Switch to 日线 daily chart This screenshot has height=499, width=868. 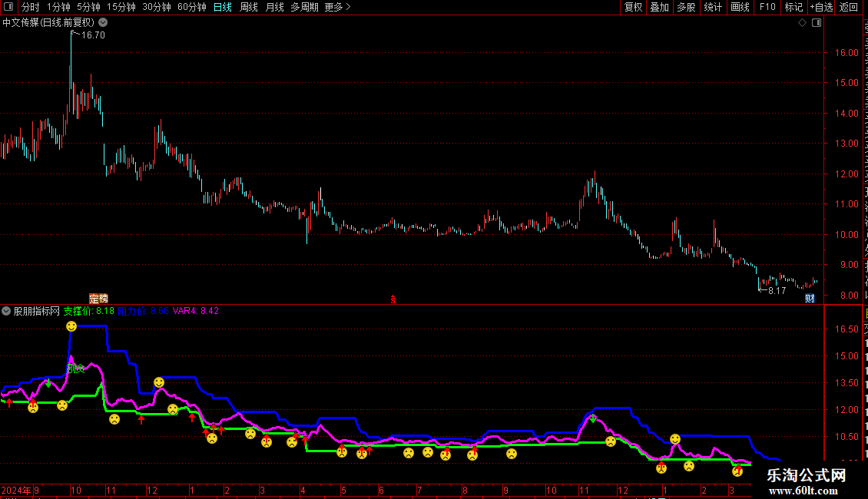(x=223, y=7)
